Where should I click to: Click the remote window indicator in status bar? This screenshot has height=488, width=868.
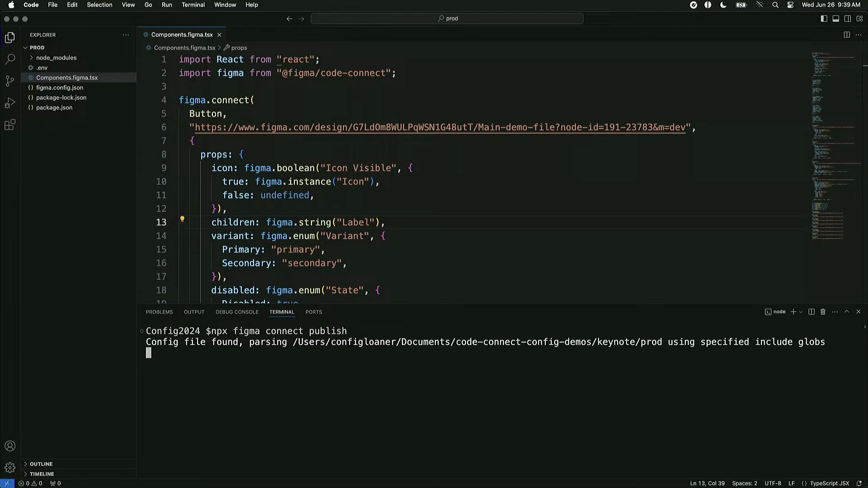coord(7,483)
